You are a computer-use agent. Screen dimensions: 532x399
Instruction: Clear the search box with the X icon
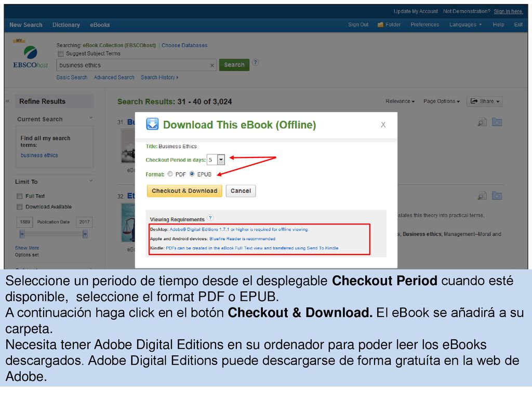click(212, 65)
